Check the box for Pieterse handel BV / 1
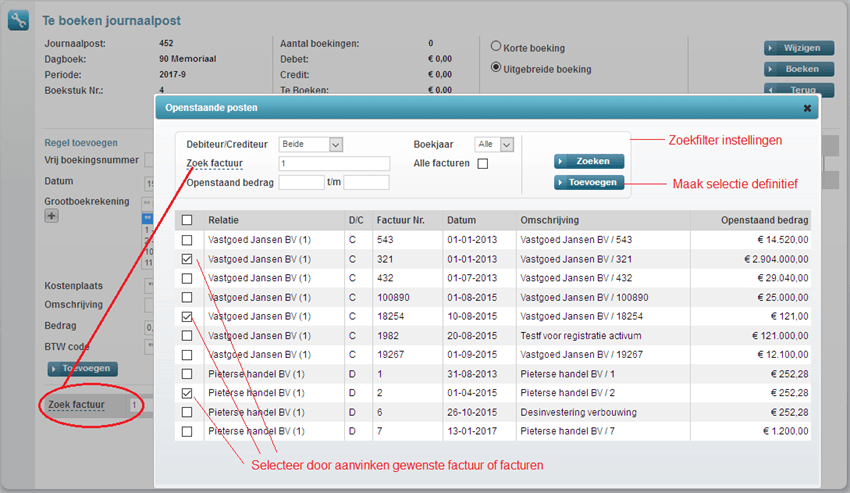Viewport: 850px width, 493px height. [x=187, y=374]
